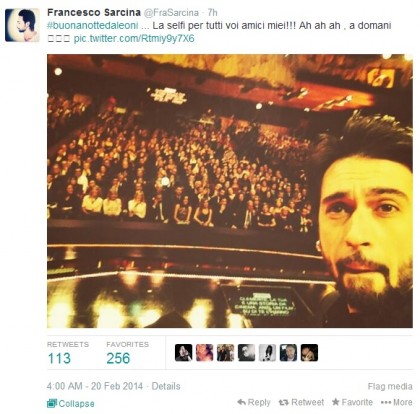Image resolution: width=420 pixels, height=414 pixels.
Task: View the 256 favorites count
Action: tap(118, 358)
